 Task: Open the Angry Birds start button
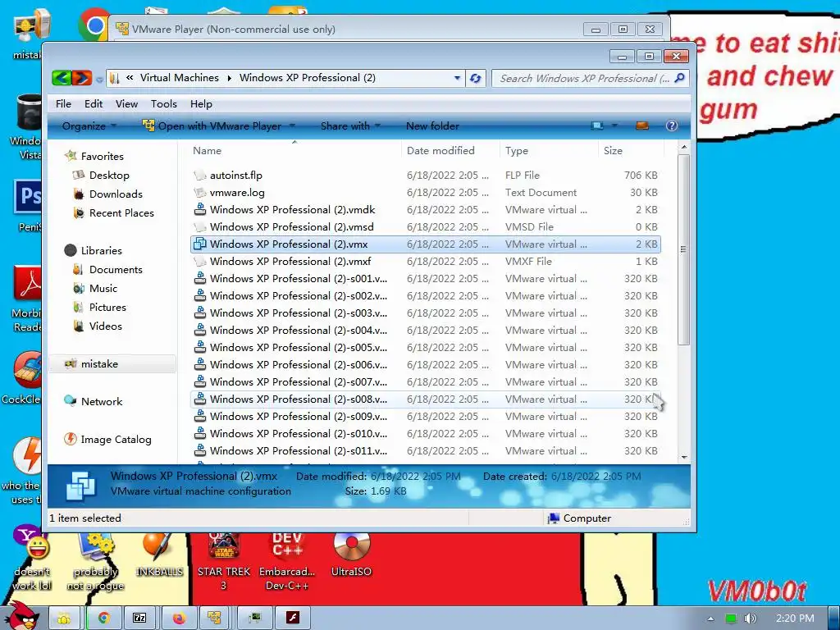point(22,616)
